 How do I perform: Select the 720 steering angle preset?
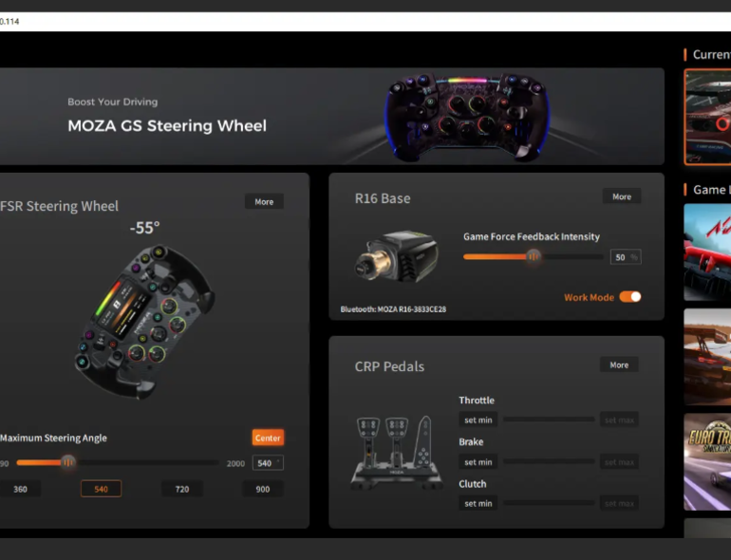tap(182, 489)
